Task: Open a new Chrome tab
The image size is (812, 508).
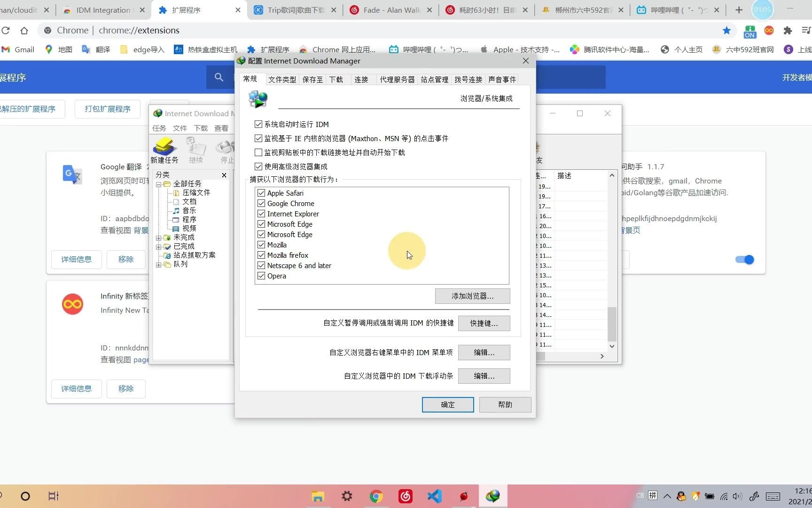Action: point(739,10)
